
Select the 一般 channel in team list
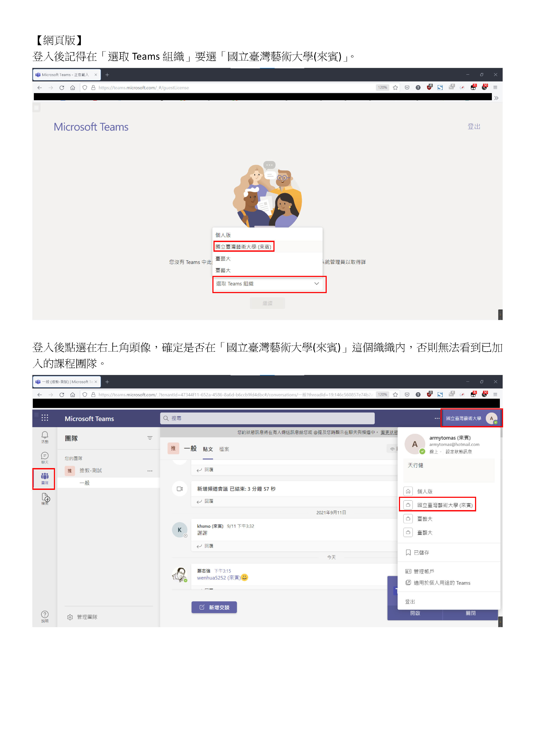(x=85, y=483)
